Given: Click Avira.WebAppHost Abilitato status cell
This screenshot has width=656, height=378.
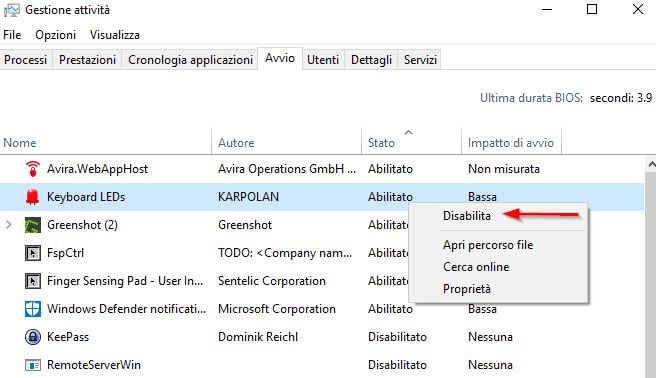Looking at the screenshot, I should point(390,169).
